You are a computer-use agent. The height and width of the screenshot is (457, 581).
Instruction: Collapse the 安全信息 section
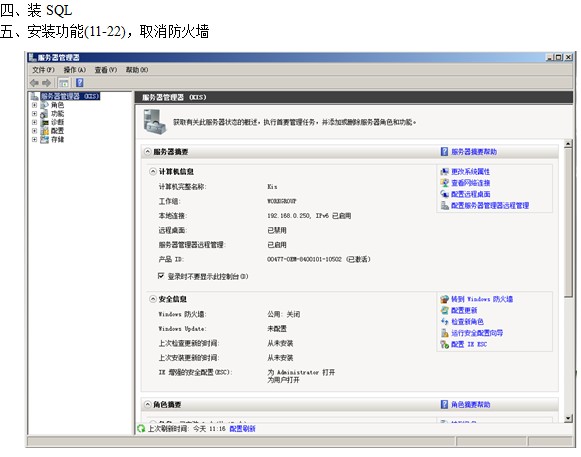coord(153,299)
